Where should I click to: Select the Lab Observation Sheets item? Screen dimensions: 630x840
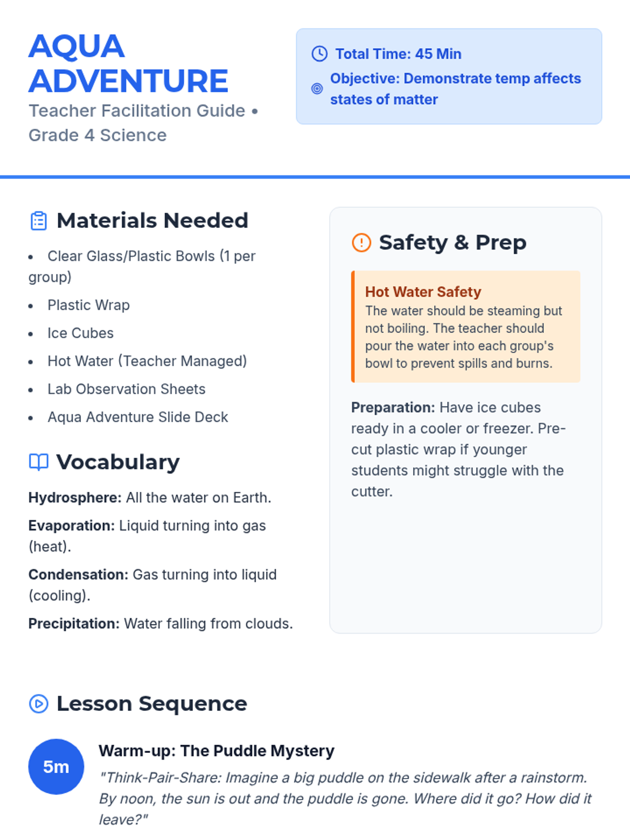[126, 389]
